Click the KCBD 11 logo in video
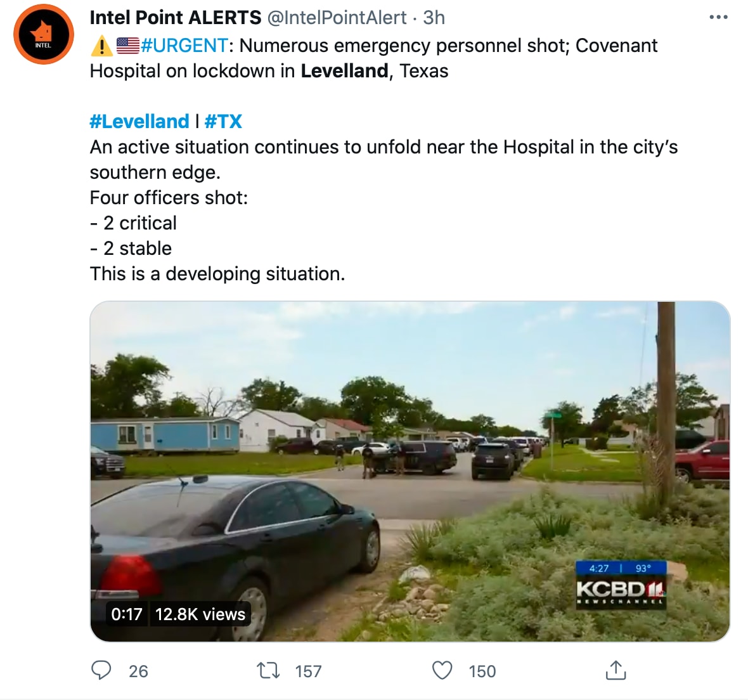The width and height of the screenshot is (748, 700). click(621, 592)
